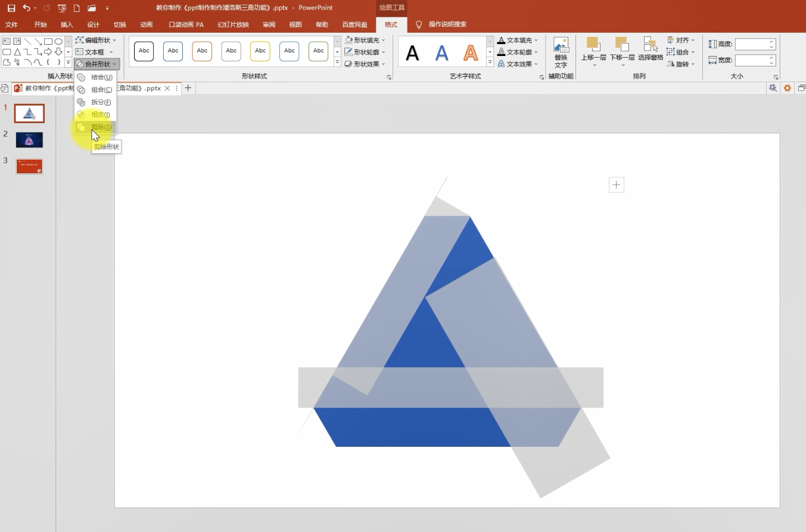The width and height of the screenshot is (806, 532).
Task: Select the freeform scribble shape
Action: [x=17, y=62]
